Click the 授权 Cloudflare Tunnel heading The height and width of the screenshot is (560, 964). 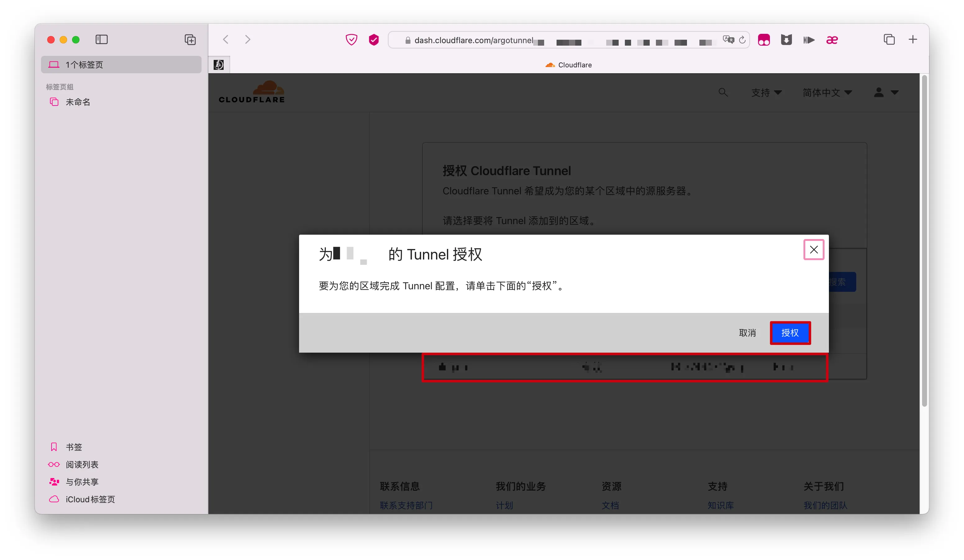point(507,171)
